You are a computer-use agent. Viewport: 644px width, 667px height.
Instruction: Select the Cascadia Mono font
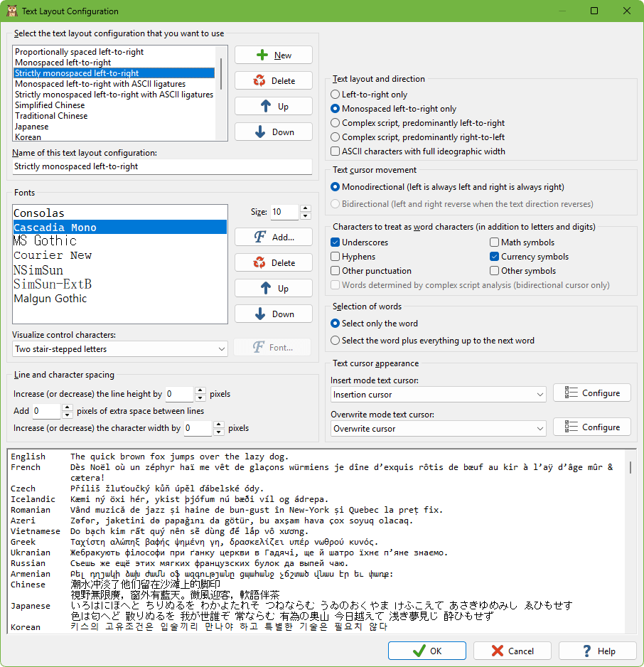coord(120,227)
